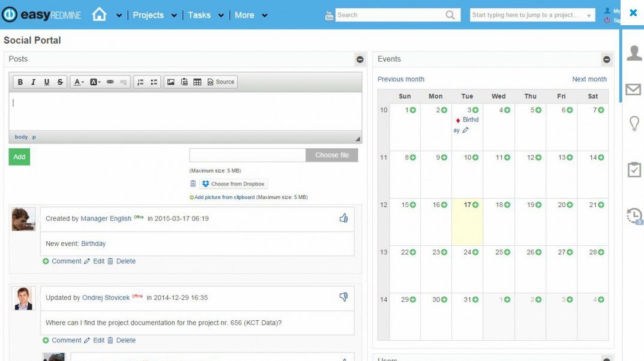Add an event on day 10

tap(475, 158)
